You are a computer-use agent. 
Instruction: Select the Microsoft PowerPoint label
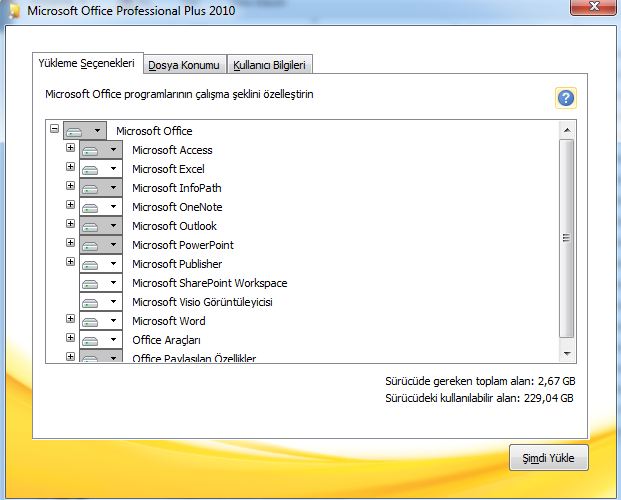click(x=183, y=245)
